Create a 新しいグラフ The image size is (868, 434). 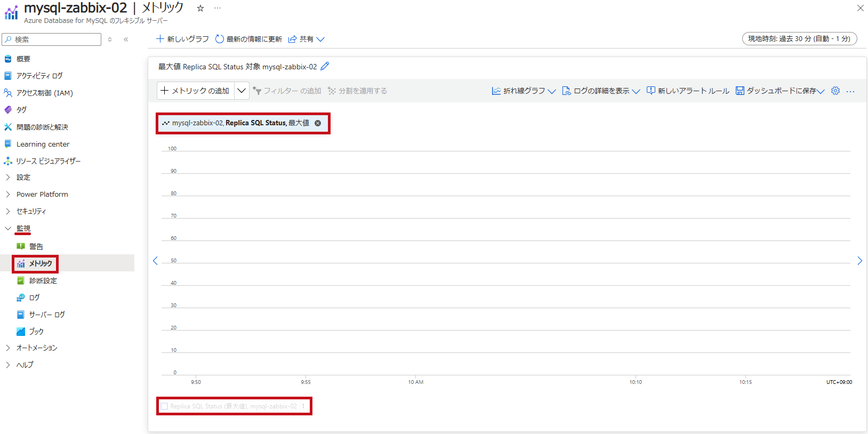182,39
